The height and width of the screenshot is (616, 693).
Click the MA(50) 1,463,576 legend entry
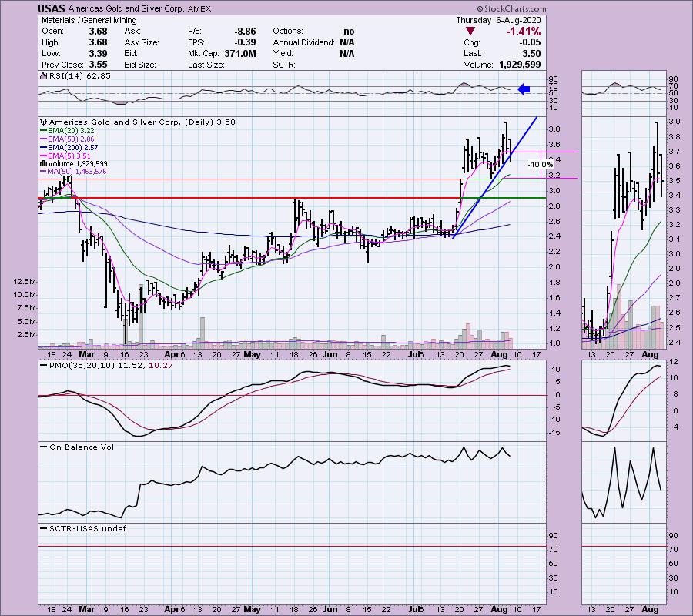[x=77, y=172]
